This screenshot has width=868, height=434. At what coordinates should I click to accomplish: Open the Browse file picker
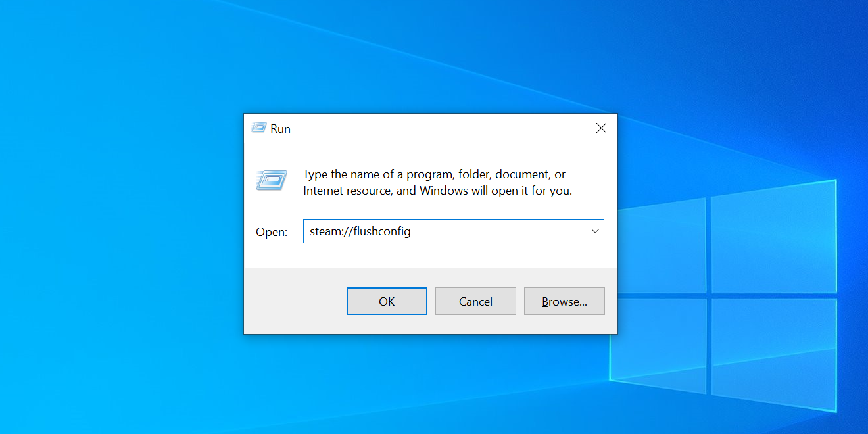coord(564,301)
